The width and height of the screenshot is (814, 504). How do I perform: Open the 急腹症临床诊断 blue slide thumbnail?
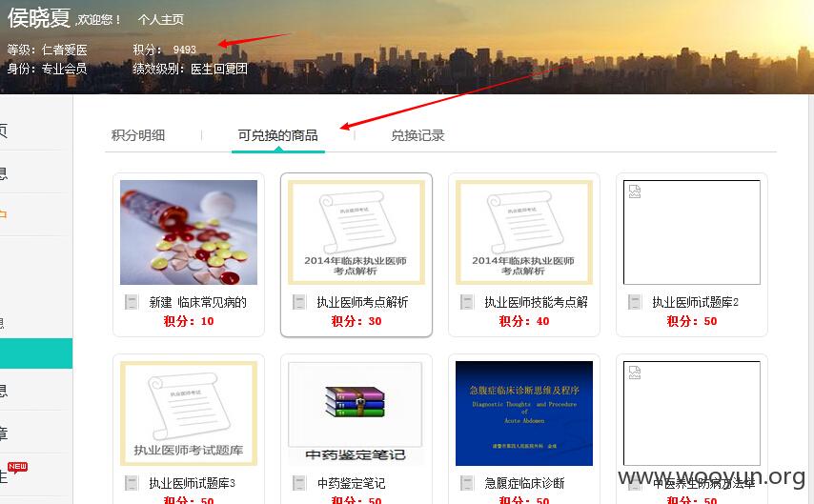pyautogui.click(x=524, y=413)
